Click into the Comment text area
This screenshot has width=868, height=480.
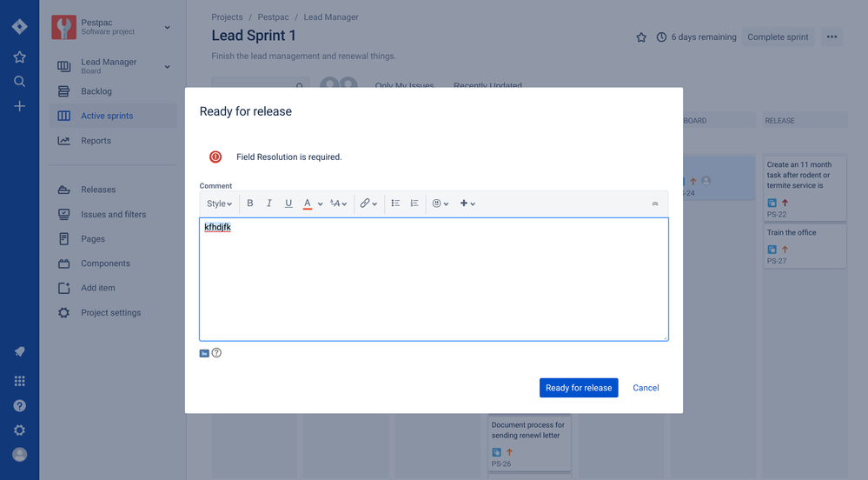coord(434,279)
